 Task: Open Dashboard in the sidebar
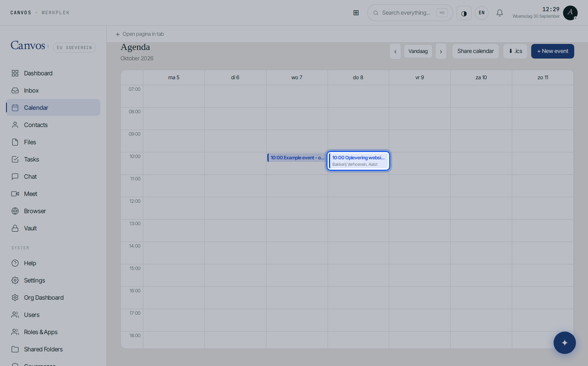pos(53,73)
